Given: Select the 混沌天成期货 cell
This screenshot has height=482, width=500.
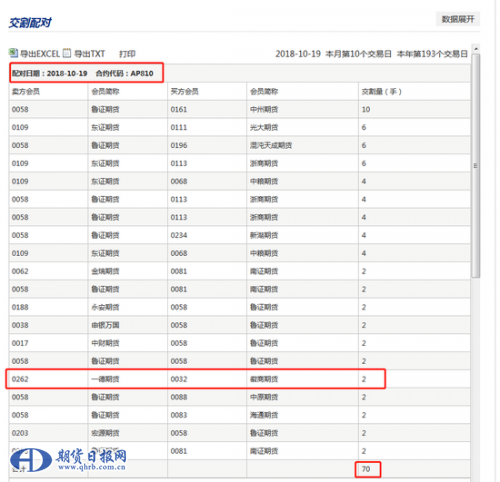Looking at the screenshot, I should (302, 146).
